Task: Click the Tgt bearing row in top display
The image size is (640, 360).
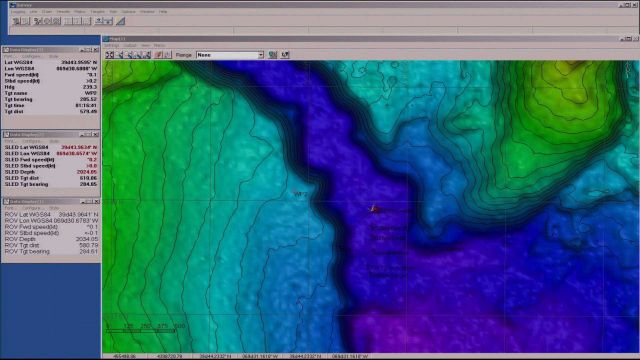Action: pos(51,99)
